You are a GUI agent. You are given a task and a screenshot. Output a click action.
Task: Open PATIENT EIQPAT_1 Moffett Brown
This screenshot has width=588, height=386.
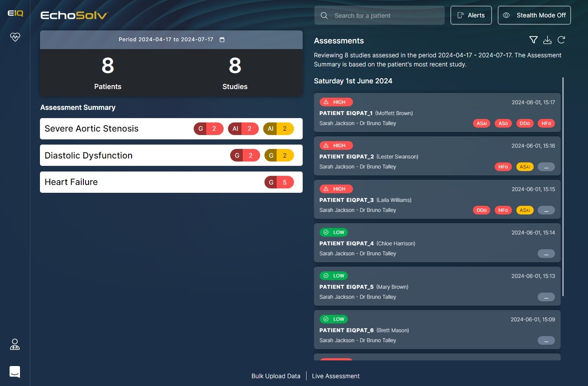coord(437,112)
